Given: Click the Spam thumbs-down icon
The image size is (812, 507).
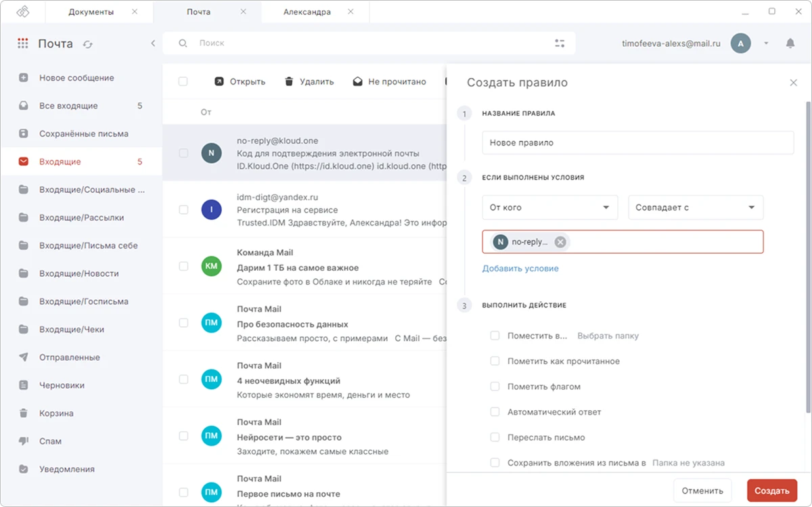Looking at the screenshot, I should coord(24,441).
